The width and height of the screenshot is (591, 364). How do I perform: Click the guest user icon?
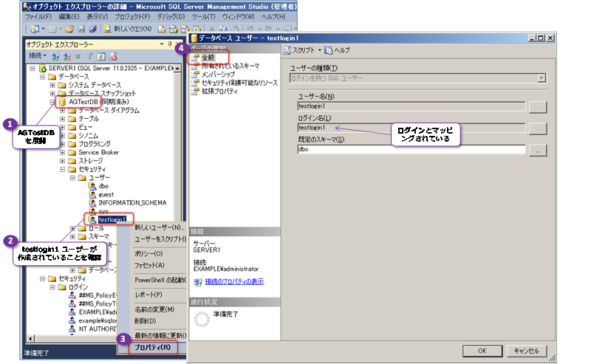pyautogui.click(x=92, y=194)
